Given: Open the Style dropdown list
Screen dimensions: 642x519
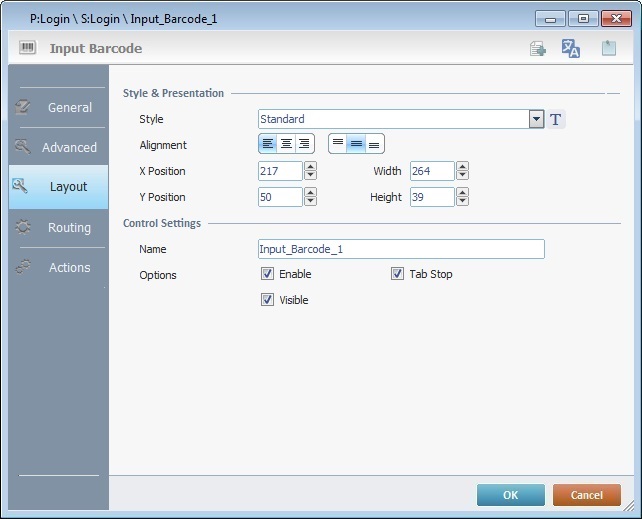Looking at the screenshot, I should (x=536, y=120).
